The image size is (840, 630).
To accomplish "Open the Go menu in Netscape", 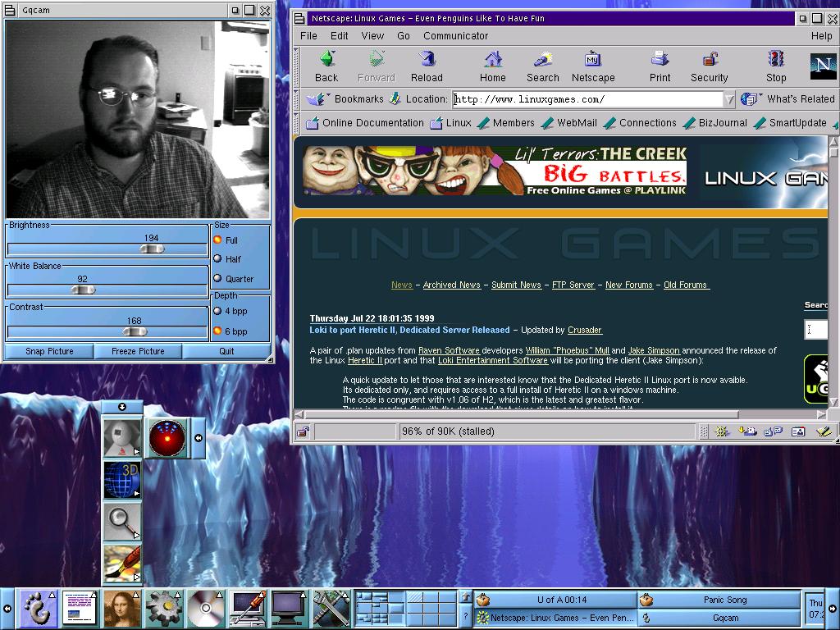I will point(404,36).
